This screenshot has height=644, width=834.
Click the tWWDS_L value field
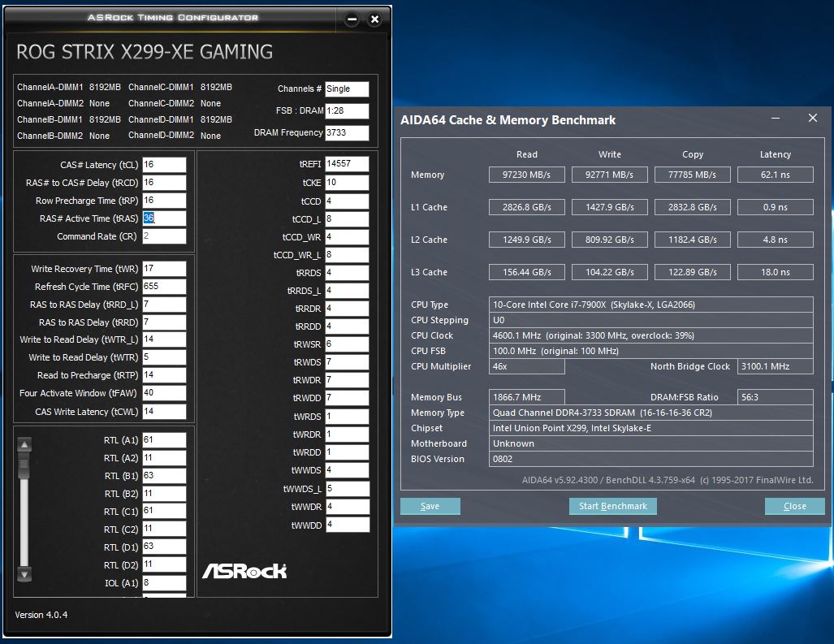coord(347,488)
